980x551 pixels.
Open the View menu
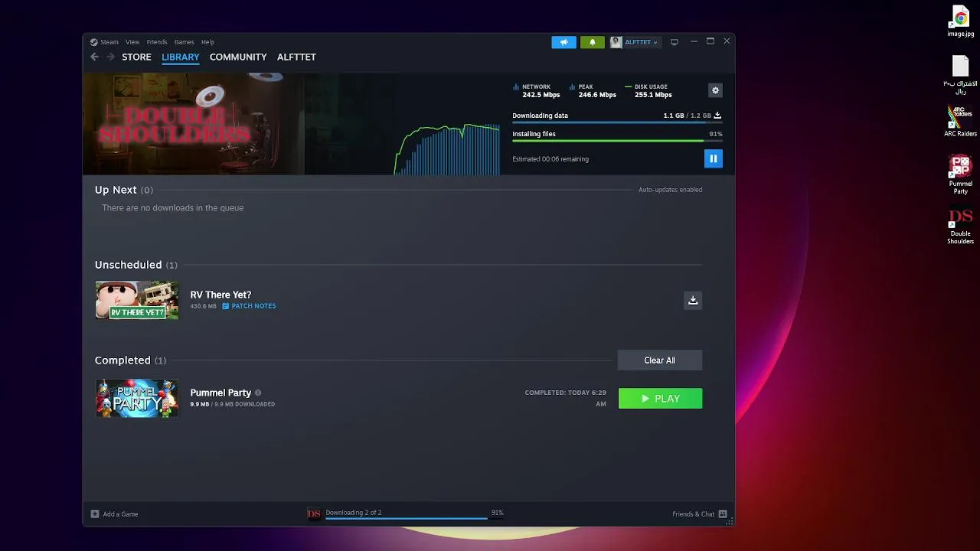pyautogui.click(x=132, y=42)
